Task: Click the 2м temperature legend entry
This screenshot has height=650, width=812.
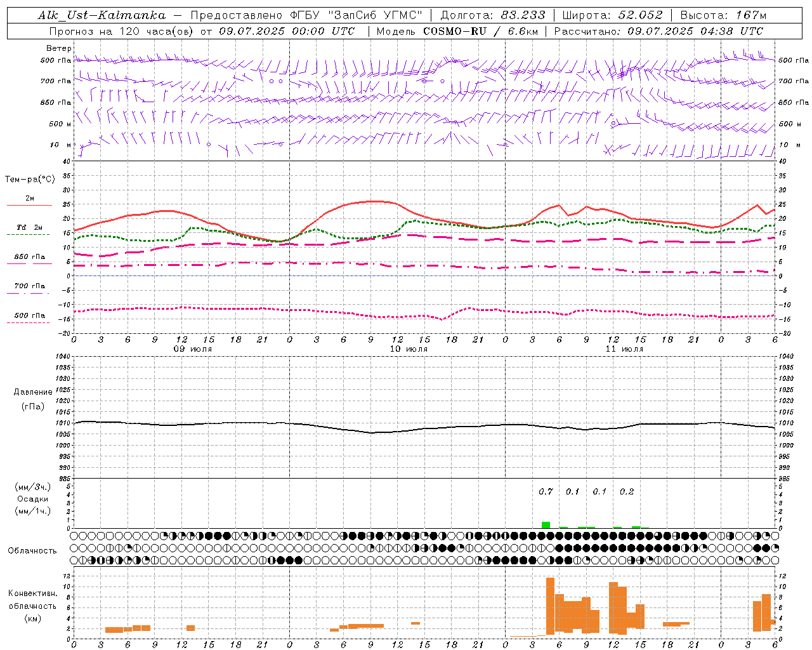Action: point(30,198)
